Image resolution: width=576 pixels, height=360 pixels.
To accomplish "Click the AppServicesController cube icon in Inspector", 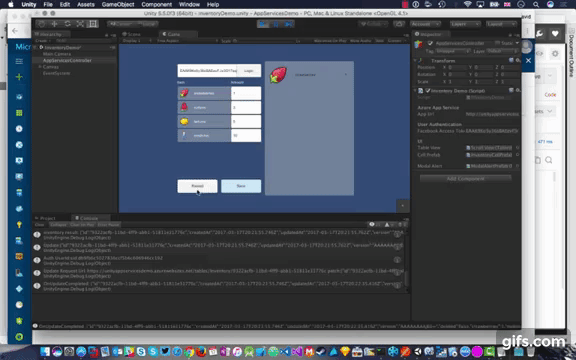I will 419,44.
